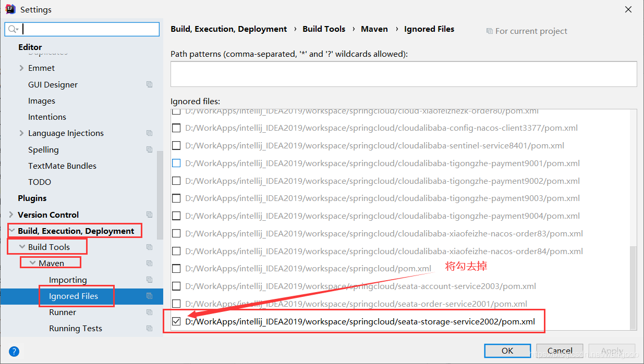The width and height of the screenshot is (644, 364).
Task: Select the Runner entry under Maven
Action: pyautogui.click(x=63, y=312)
